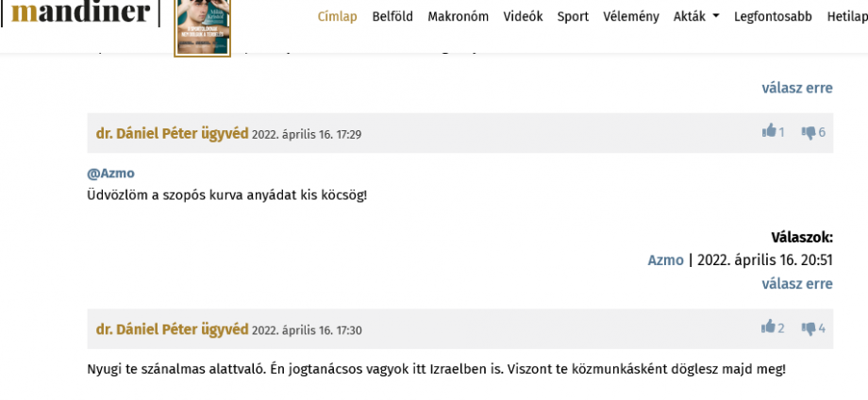Open the magazine cover thumbnail
Image resolution: width=868 pixels, height=400 pixels.
[x=203, y=26]
